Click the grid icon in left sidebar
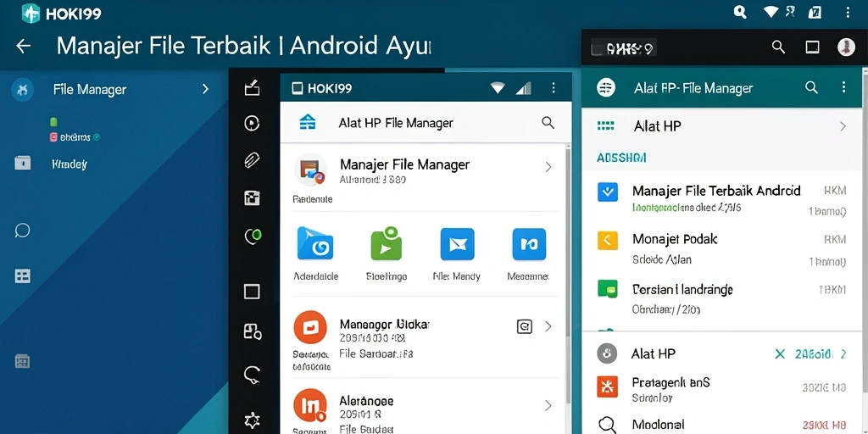This screenshot has width=868, height=434. 23,275
